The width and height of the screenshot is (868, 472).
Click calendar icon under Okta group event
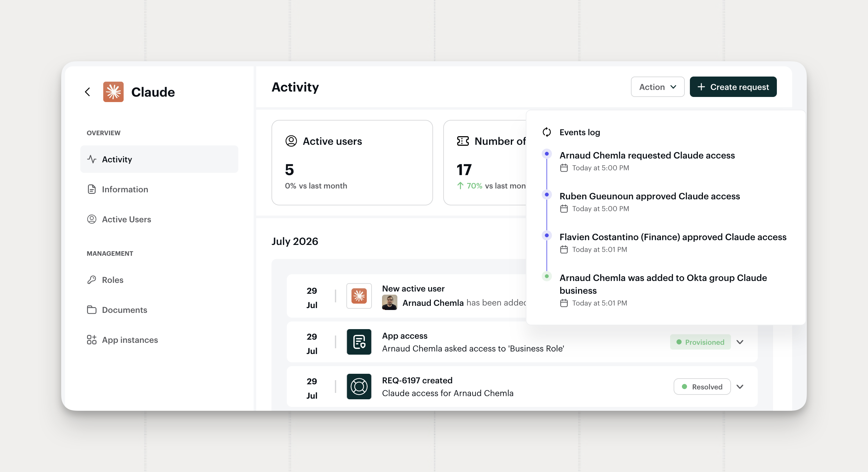point(564,303)
